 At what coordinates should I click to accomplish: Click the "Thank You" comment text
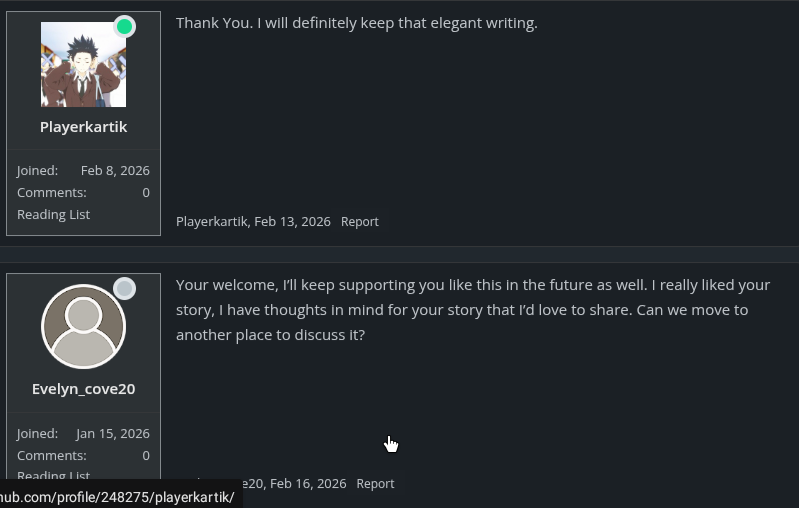click(356, 22)
